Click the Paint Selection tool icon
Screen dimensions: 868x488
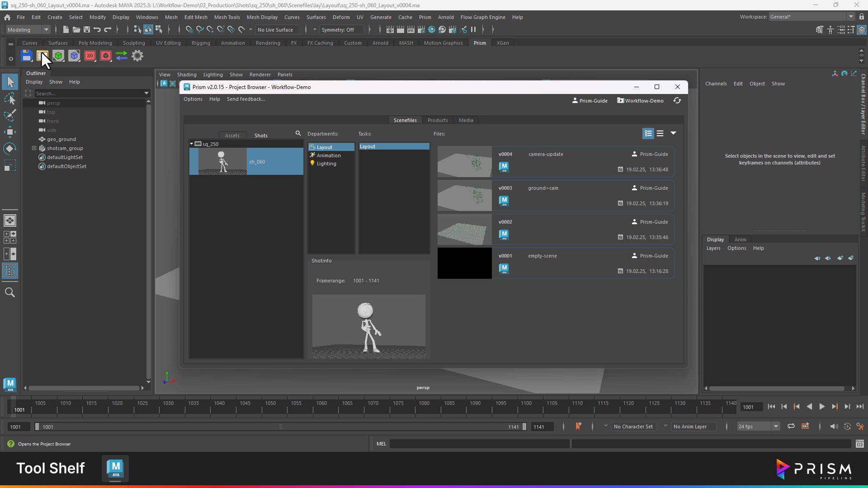coord(10,115)
